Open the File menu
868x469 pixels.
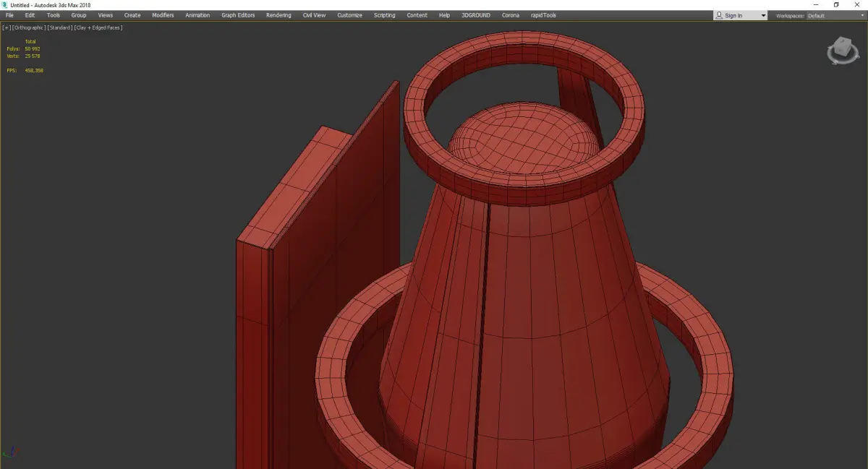[9, 15]
